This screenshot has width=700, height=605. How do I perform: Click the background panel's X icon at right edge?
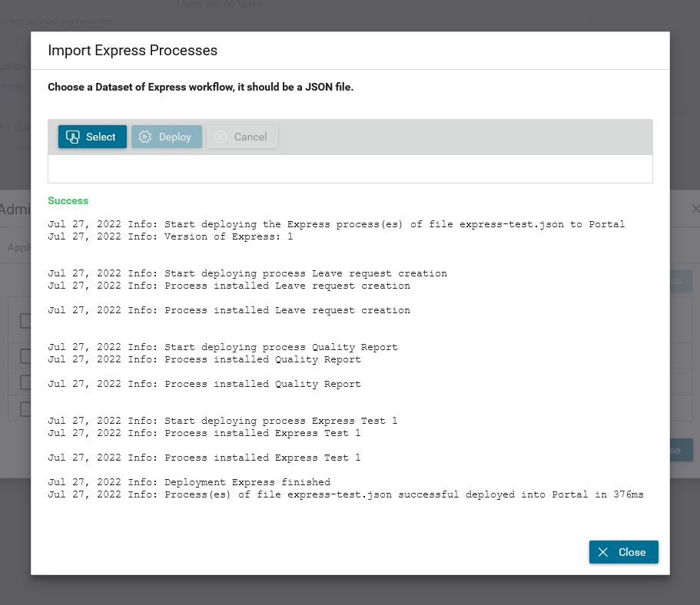[x=695, y=209]
